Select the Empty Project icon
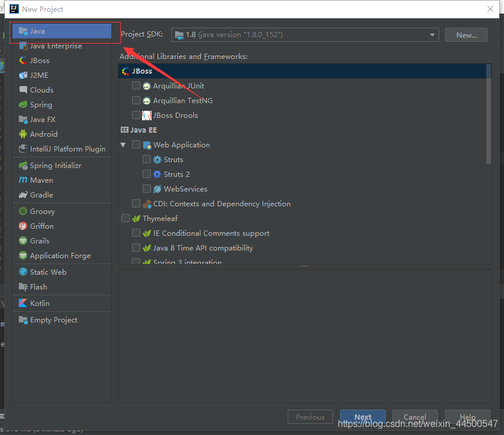This screenshot has height=435, width=504. [23, 320]
